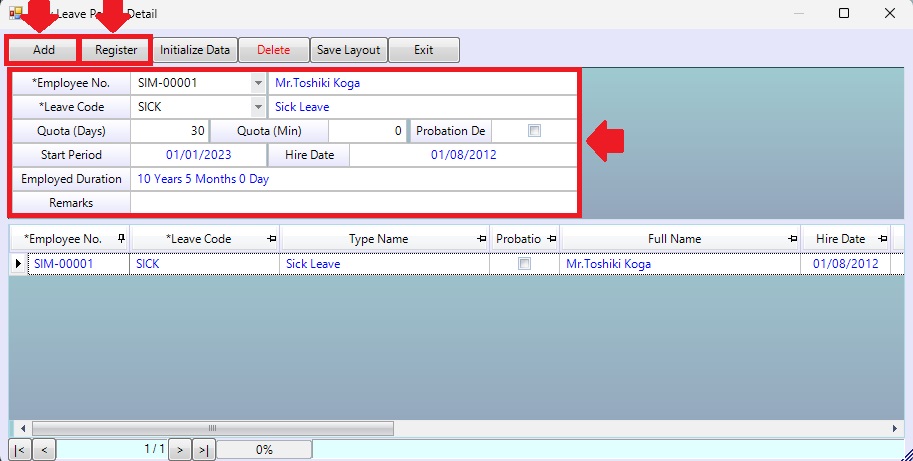The image size is (913, 461).
Task: Expand the Leave Code dropdown list
Action: (258, 107)
